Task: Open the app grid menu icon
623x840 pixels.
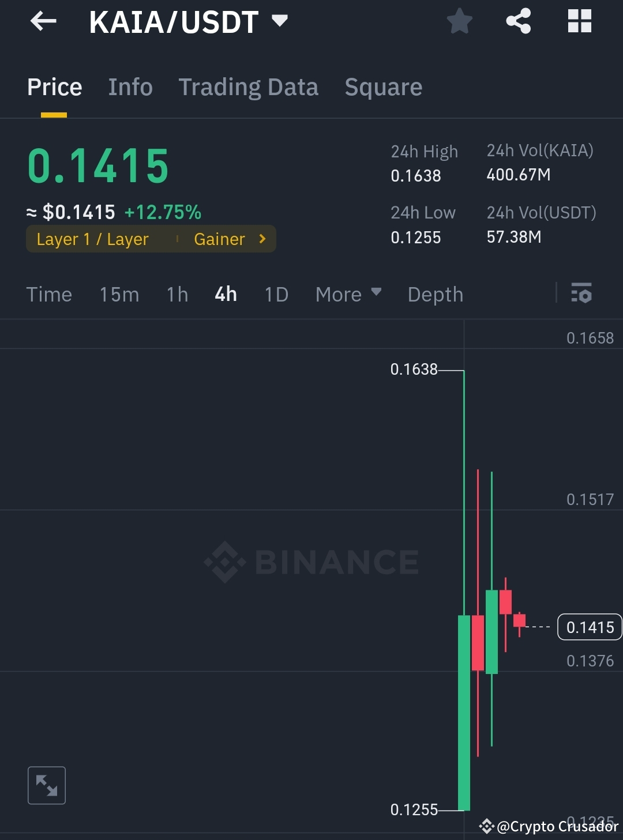Action: tap(579, 21)
